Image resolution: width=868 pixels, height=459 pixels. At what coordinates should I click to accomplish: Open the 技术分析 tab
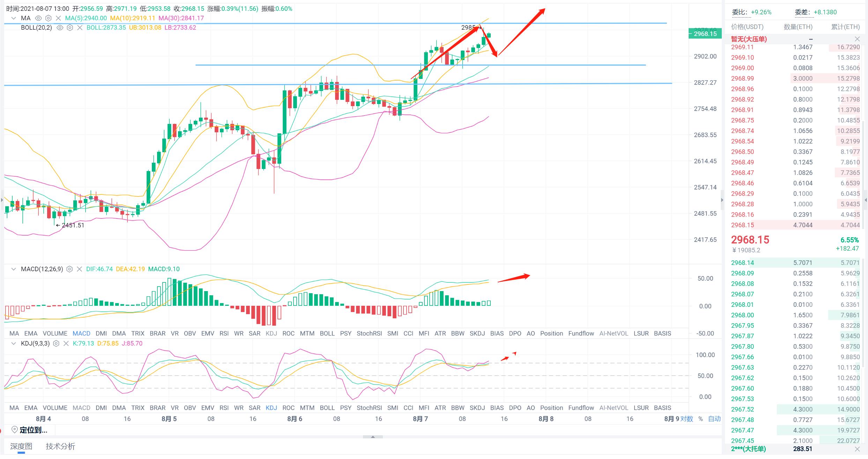coord(60,446)
